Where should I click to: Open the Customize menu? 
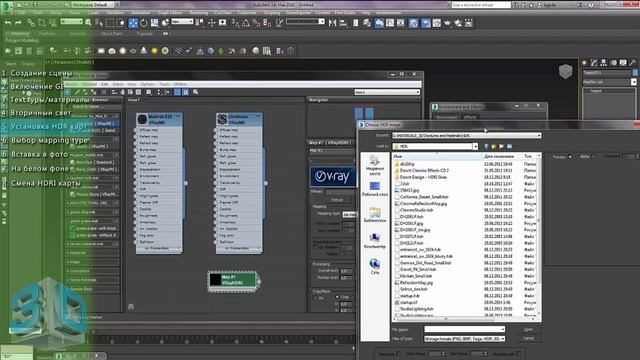[247, 13]
